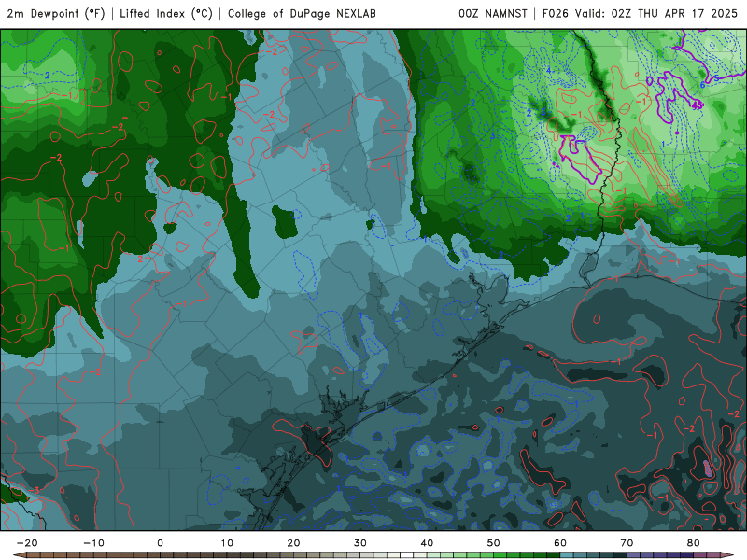Click the "College of DuPage NEXLAB" label

tap(302, 13)
